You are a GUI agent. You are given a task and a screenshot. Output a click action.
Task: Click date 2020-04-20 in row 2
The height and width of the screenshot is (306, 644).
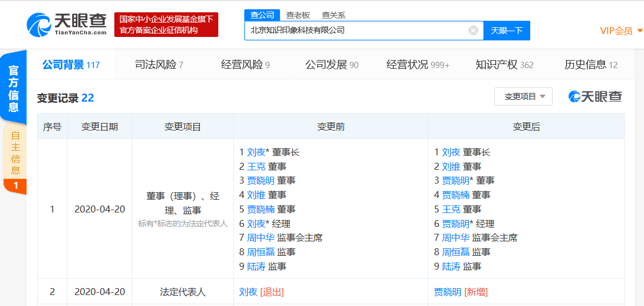100,292
